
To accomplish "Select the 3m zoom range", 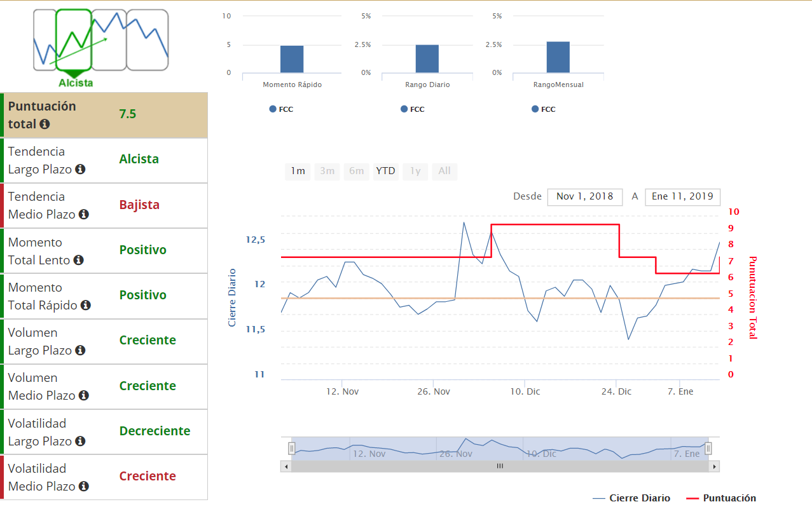I will click(x=327, y=171).
